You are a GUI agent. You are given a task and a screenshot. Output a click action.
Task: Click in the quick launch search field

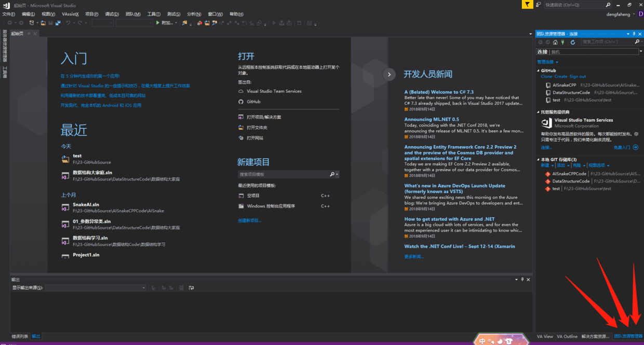[x=574, y=5]
